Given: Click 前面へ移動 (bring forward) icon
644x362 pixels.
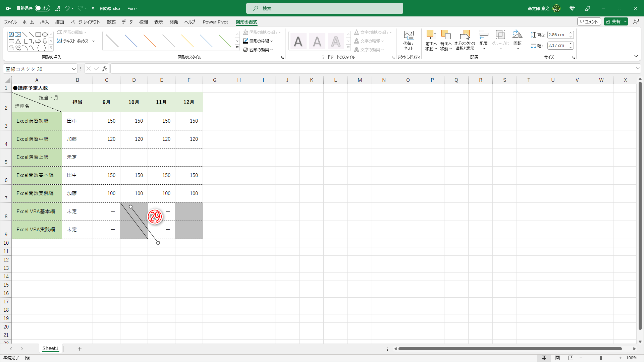Looking at the screenshot, I should tap(431, 35).
